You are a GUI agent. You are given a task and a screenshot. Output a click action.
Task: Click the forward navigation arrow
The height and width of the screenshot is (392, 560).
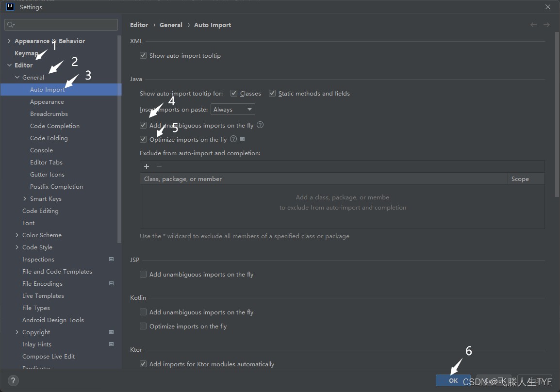tap(546, 25)
